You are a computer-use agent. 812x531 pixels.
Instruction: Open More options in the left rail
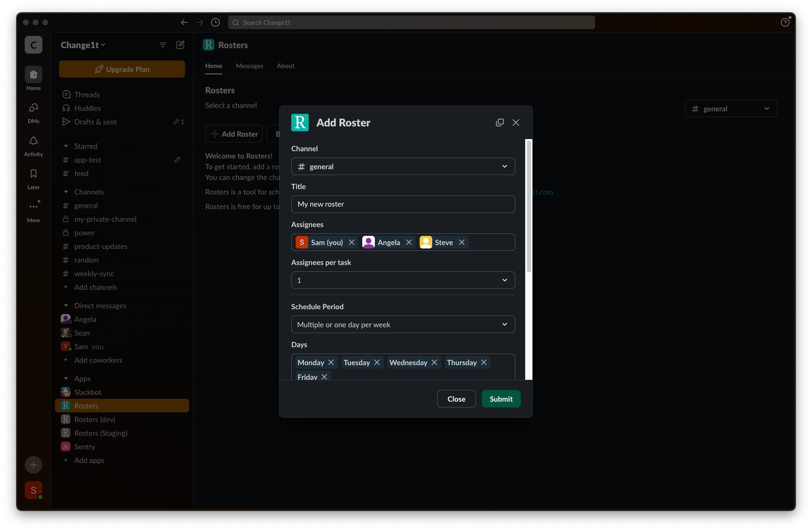coord(34,212)
